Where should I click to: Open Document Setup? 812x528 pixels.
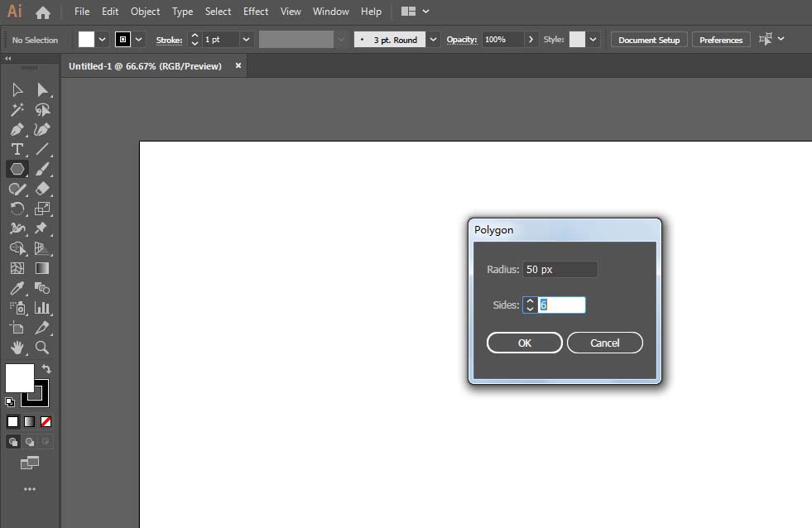click(x=649, y=40)
